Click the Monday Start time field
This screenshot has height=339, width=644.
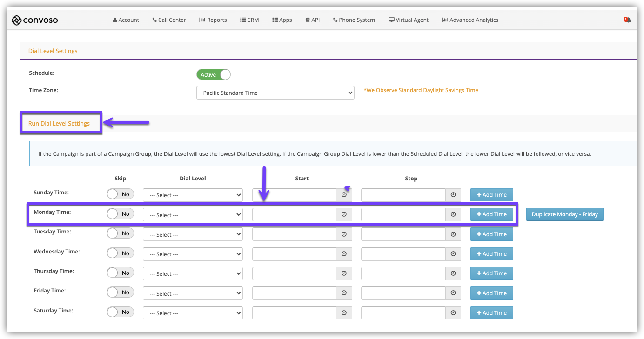coord(294,214)
